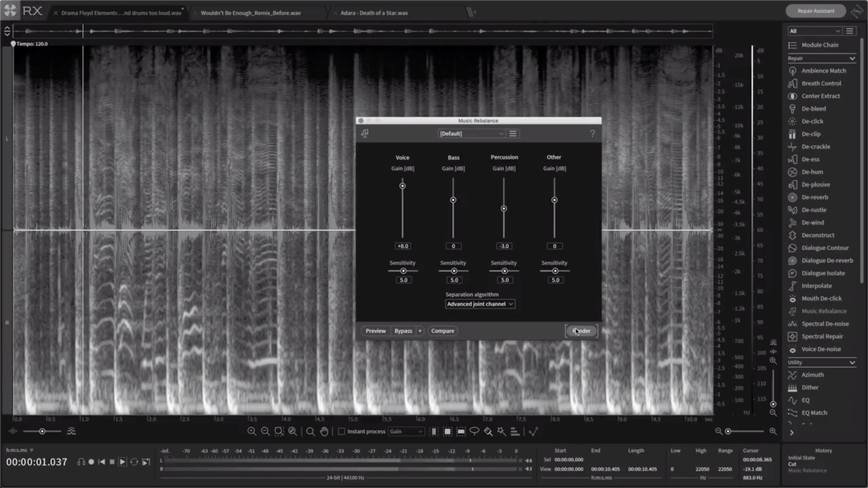Click the Render button
Viewport: 868px width, 488px height.
pos(581,331)
